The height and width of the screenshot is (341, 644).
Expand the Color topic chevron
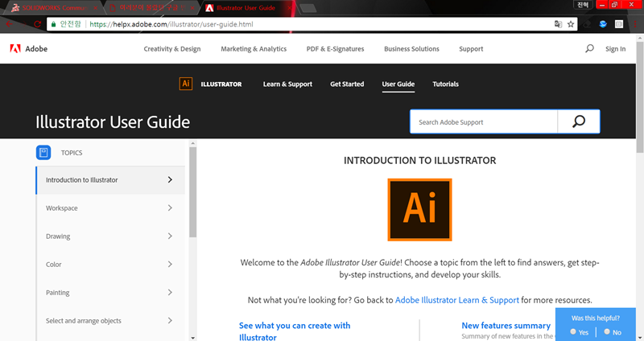pos(170,265)
